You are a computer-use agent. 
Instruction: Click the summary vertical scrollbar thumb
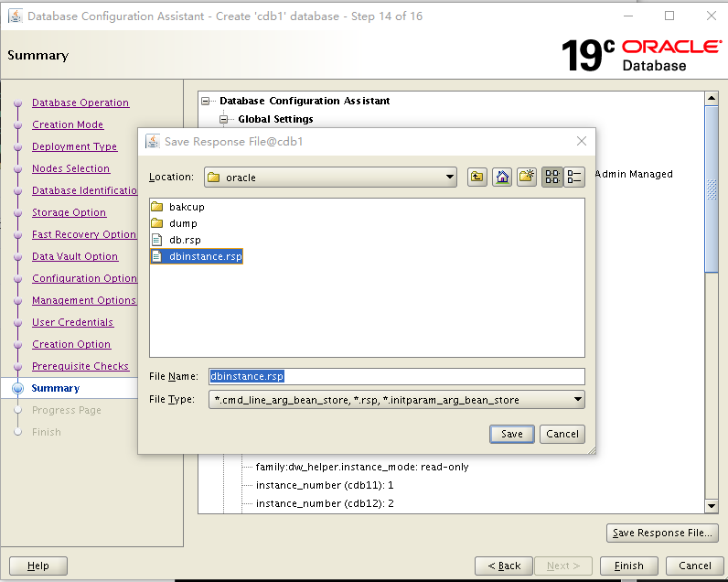pos(712,189)
